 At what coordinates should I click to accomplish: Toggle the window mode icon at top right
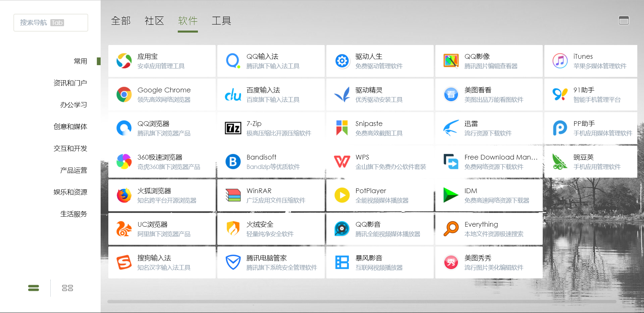[x=624, y=20]
